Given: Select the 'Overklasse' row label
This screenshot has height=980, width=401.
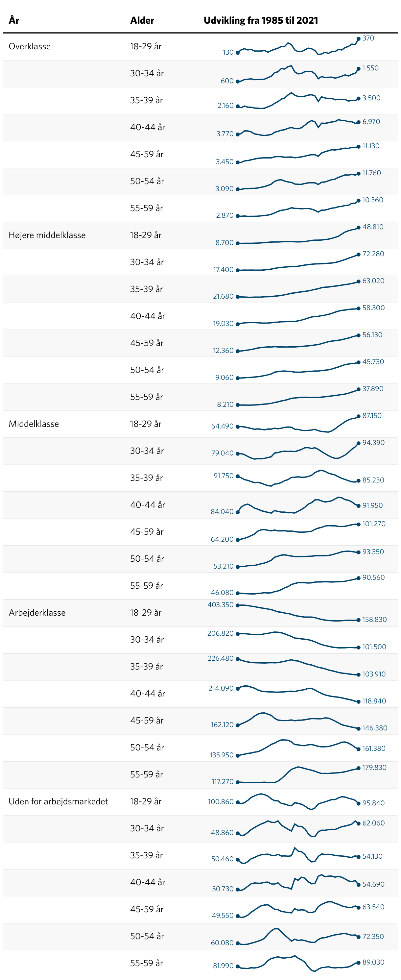Looking at the screenshot, I should click(30, 46).
